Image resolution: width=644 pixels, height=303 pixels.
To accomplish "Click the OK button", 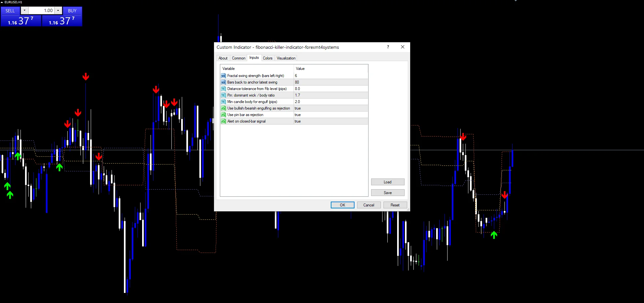I will [x=342, y=205].
